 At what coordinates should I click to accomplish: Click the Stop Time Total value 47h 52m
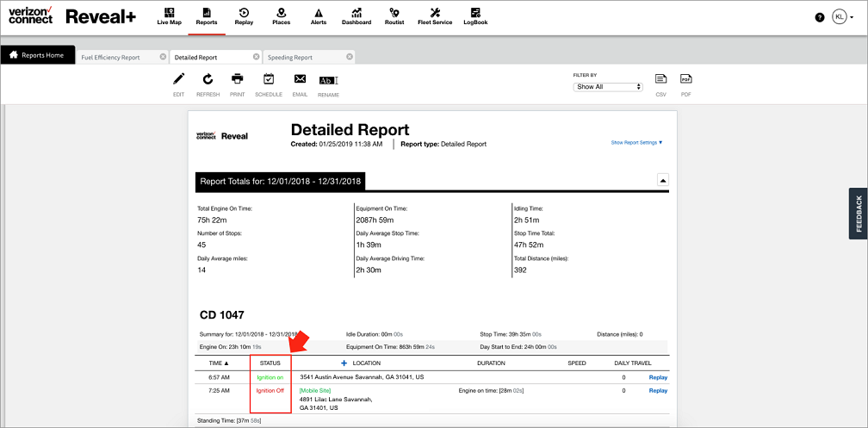(529, 245)
